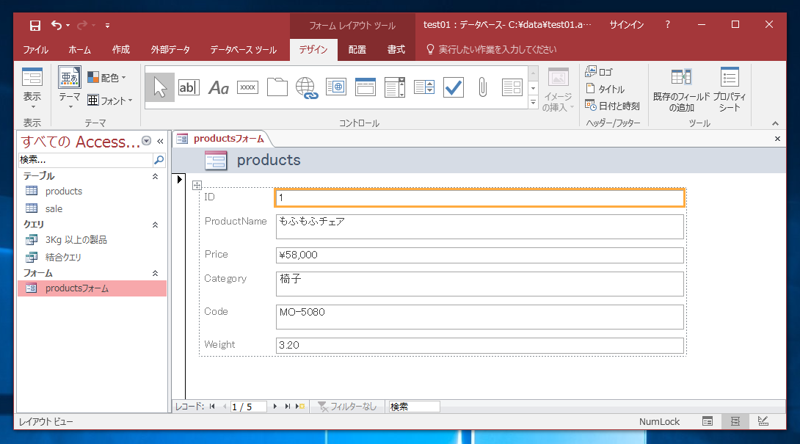
Task: Close the productsフォーム document
Action: click(777, 138)
